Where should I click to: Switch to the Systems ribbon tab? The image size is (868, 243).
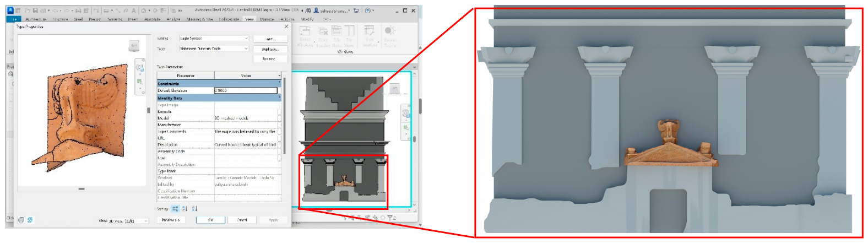point(115,19)
